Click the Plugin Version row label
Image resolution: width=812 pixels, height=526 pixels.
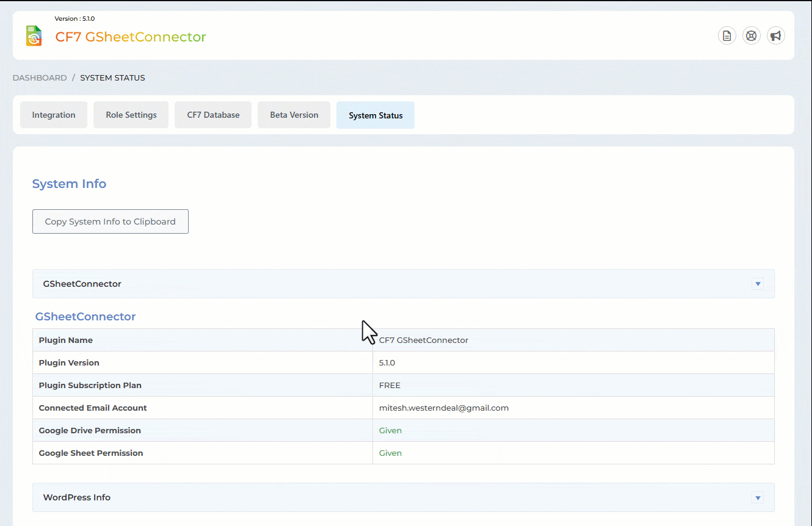pos(69,362)
